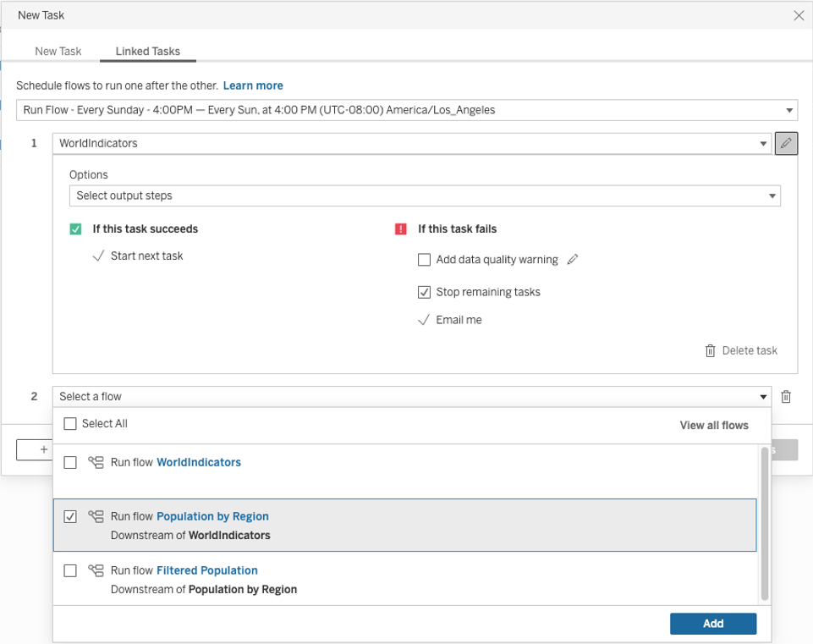Check the Run flow WorldIndicators checkbox

[70, 462]
